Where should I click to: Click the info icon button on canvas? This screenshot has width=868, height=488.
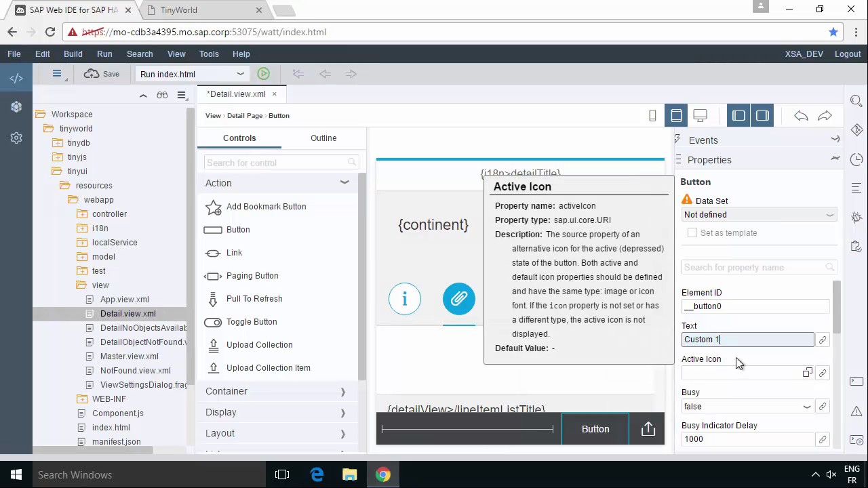405,299
